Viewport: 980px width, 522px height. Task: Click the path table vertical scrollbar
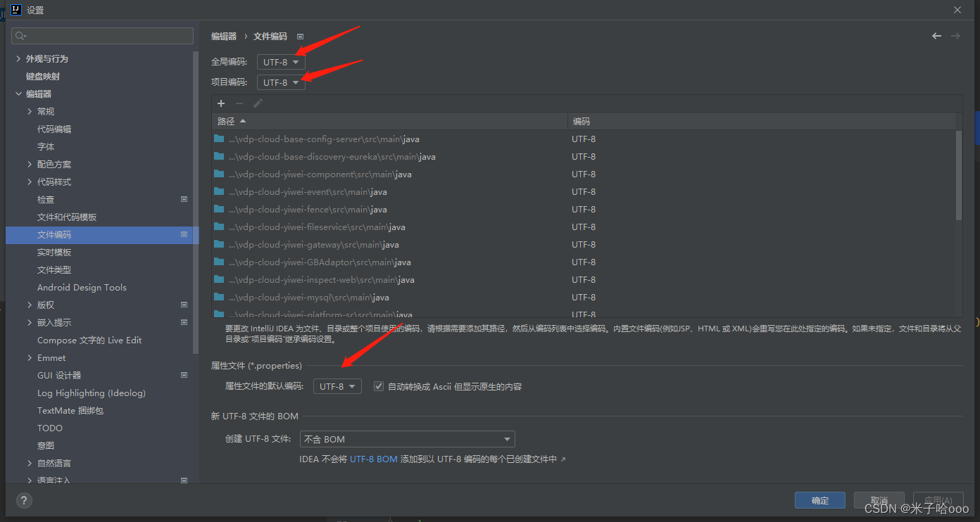pos(958,176)
